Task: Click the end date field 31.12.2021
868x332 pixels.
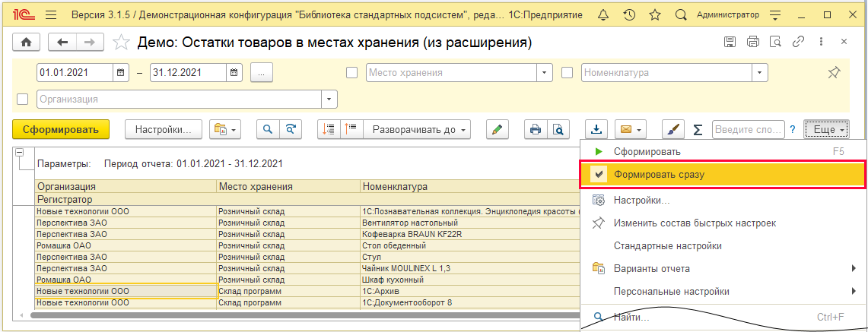Action: (188, 72)
